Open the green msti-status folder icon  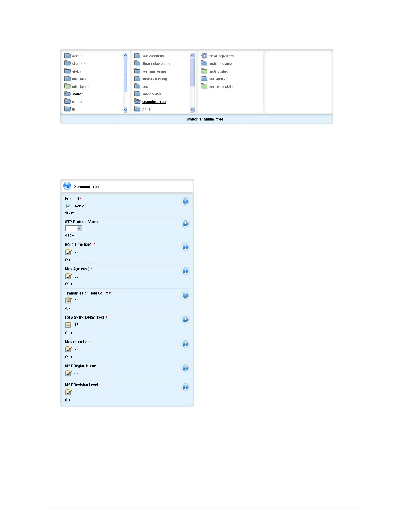pyautogui.click(x=204, y=71)
